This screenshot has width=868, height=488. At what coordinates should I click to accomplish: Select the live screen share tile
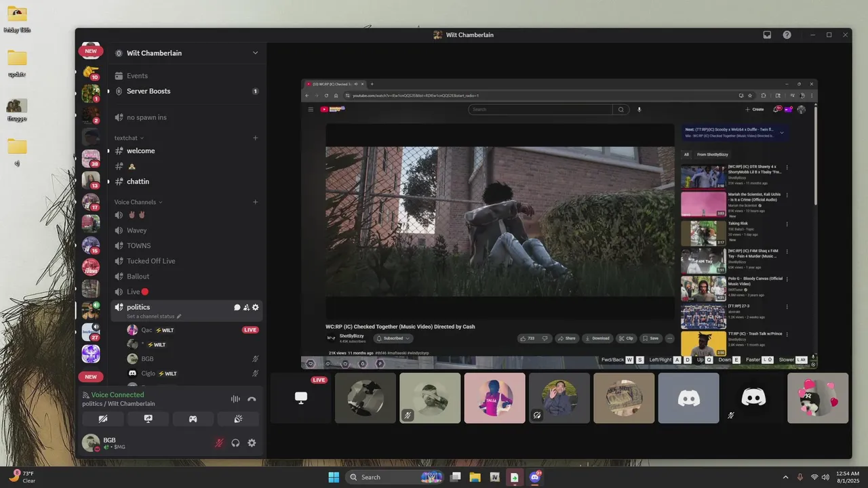(301, 398)
